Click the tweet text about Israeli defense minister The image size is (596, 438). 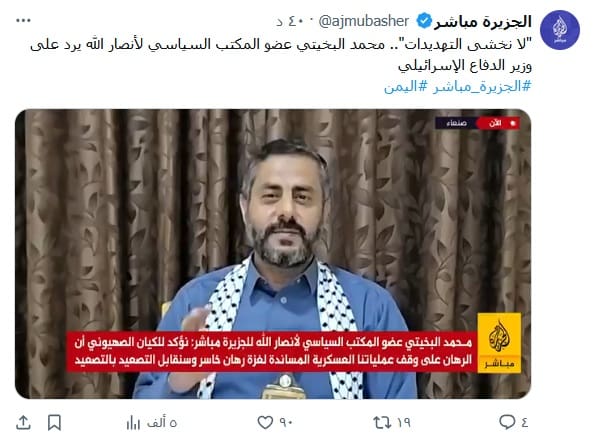(x=281, y=55)
